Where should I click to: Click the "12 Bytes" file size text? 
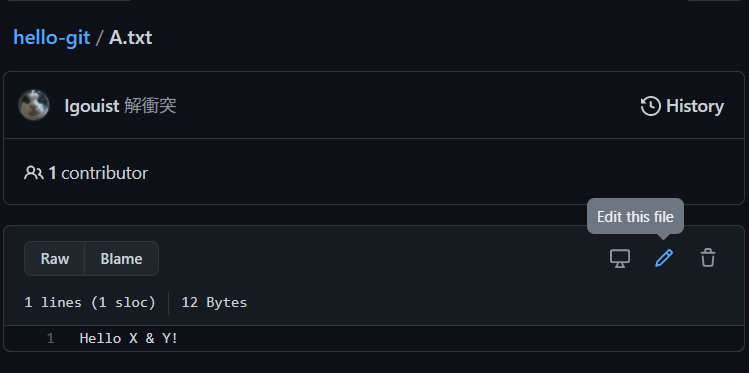214,302
